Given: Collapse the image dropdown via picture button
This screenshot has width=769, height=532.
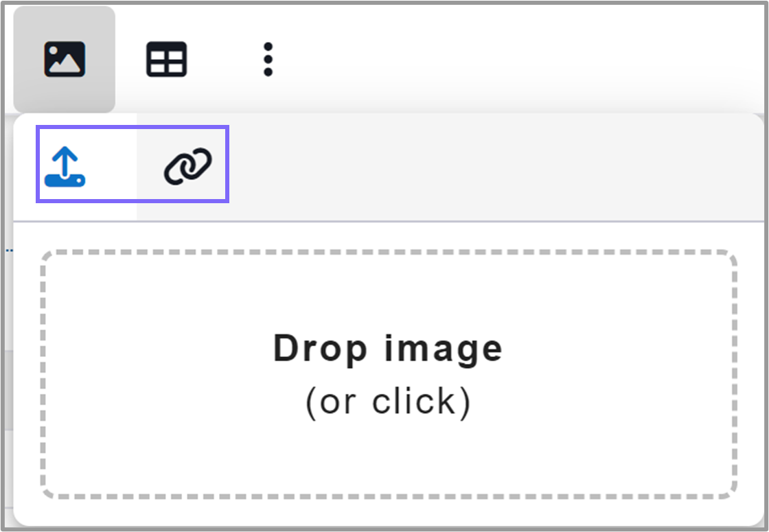Looking at the screenshot, I should point(65,59).
